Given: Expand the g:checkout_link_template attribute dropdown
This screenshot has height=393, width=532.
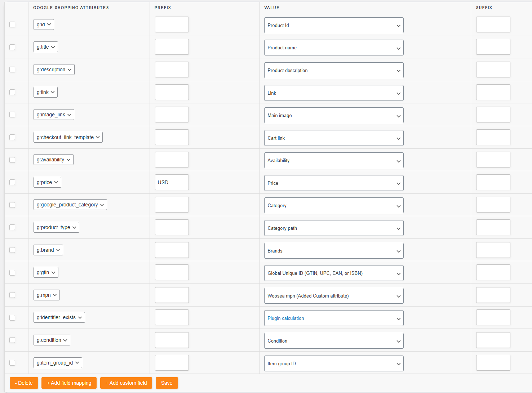Looking at the screenshot, I should point(68,137).
